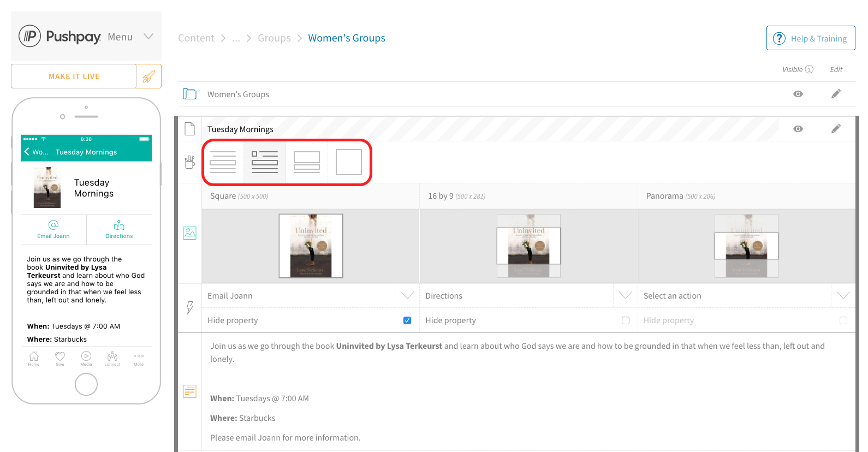Select the Square image thumbnail
The height and width of the screenshot is (452, 868).
311,246
